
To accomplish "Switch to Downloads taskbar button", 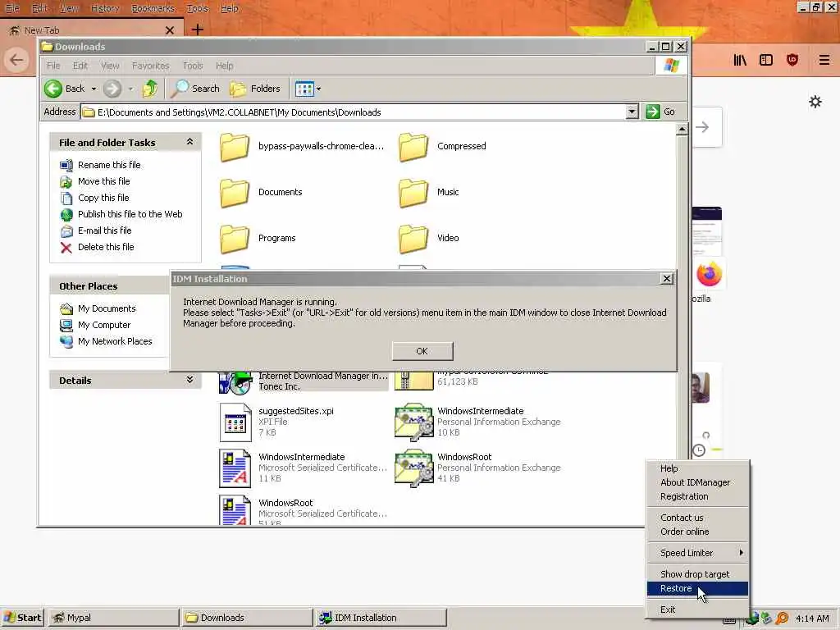I will point(247,618).
